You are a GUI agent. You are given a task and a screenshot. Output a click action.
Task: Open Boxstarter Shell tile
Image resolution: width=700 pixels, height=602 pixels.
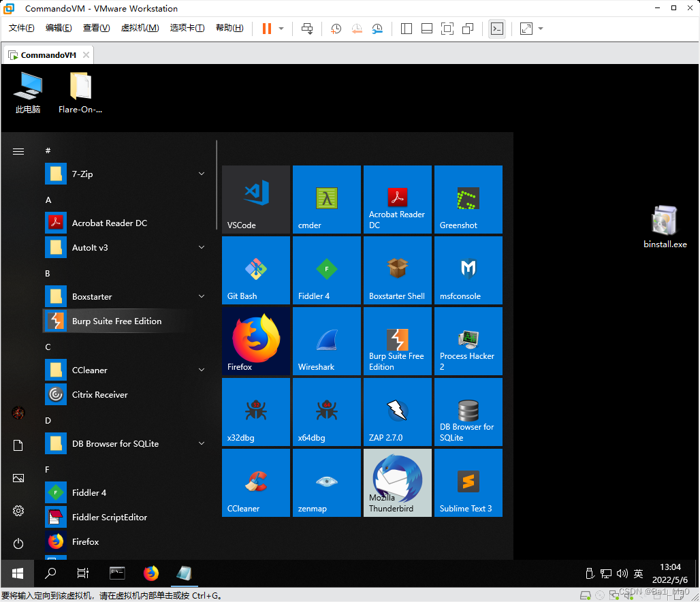click(397, 270)
